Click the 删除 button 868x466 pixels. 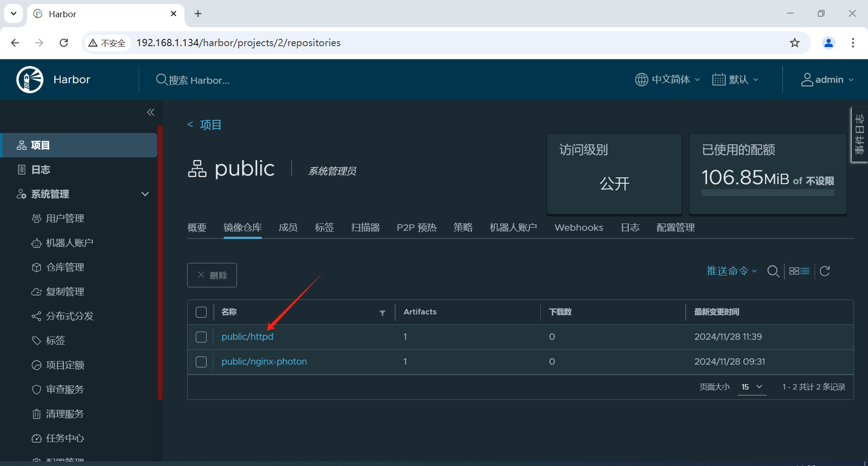point(212,275)
